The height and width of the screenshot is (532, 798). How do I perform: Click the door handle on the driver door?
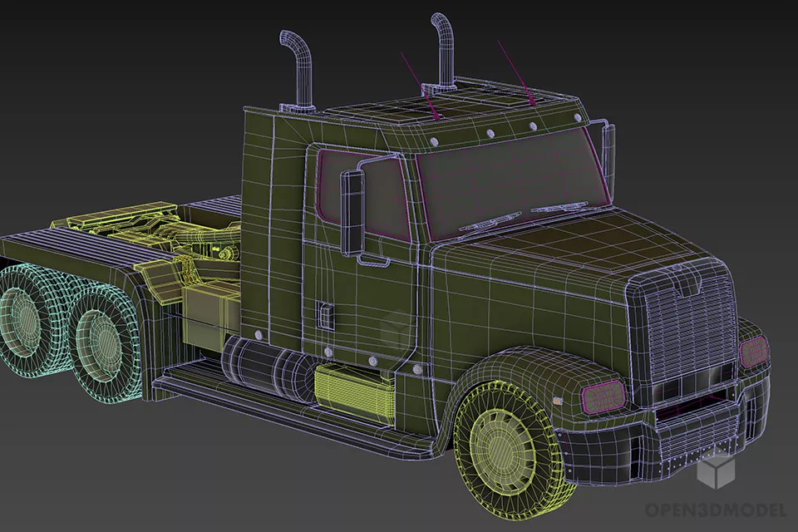click(x=326, y=316)
